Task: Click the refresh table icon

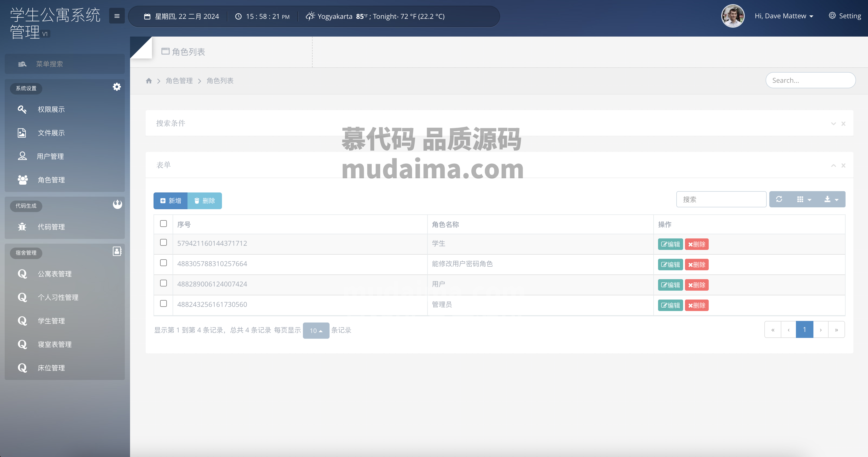Action: tap(779, 199)
